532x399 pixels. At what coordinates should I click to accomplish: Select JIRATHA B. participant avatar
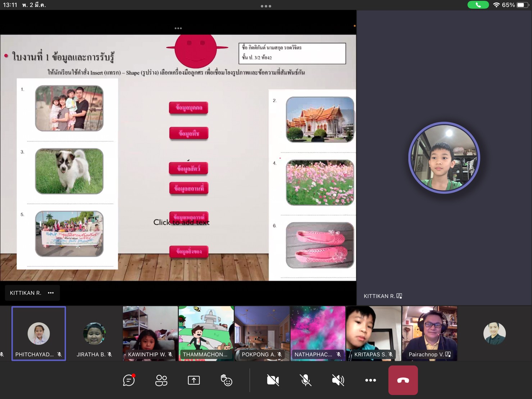(x=94, y=334)
